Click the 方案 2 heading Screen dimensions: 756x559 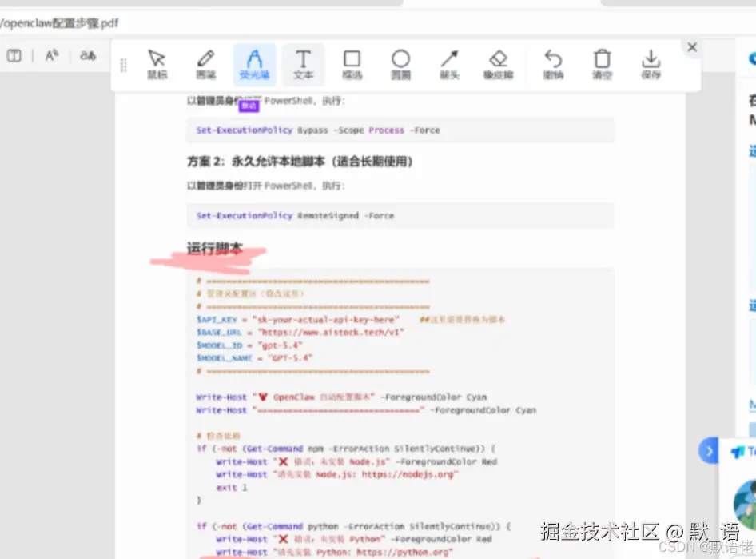pyautogui.click(x=300, y=161)
